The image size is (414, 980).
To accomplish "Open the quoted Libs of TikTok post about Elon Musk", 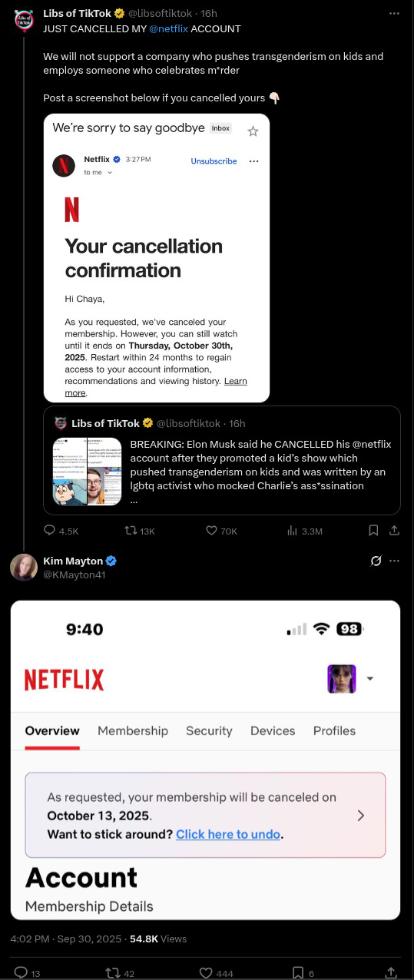I will (222, 460).
